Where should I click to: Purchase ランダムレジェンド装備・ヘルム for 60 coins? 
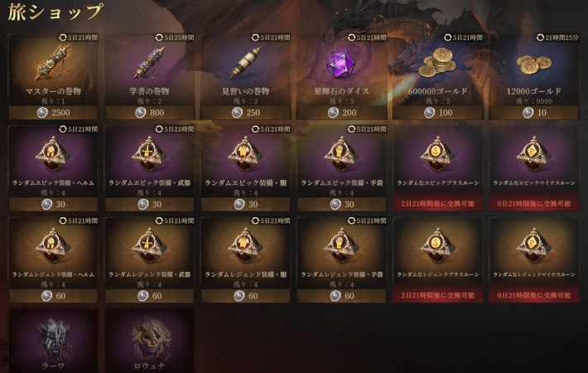click(53, 296)
